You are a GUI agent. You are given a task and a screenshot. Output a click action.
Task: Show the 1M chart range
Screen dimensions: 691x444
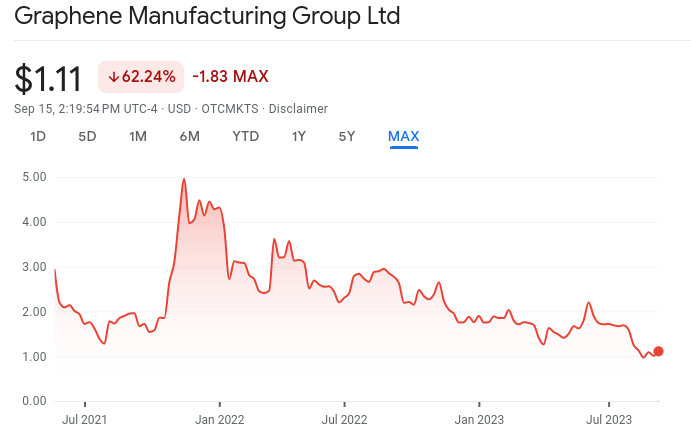tap(138, 136)
